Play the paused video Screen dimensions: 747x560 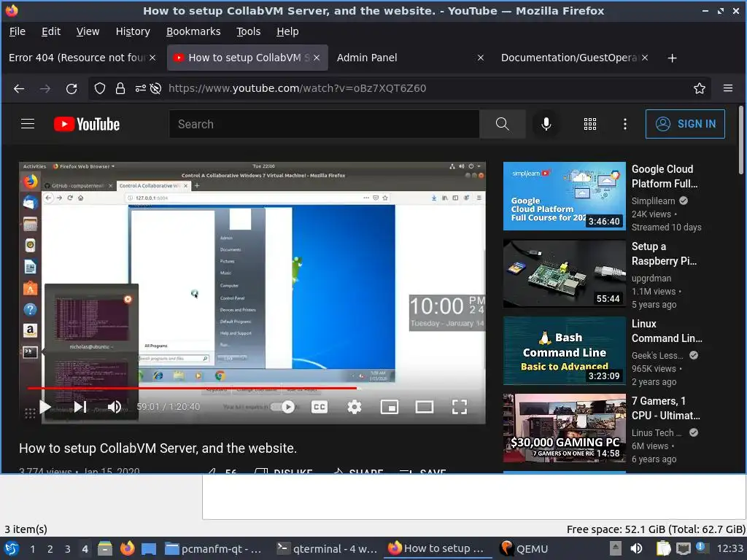click(44, 407)
